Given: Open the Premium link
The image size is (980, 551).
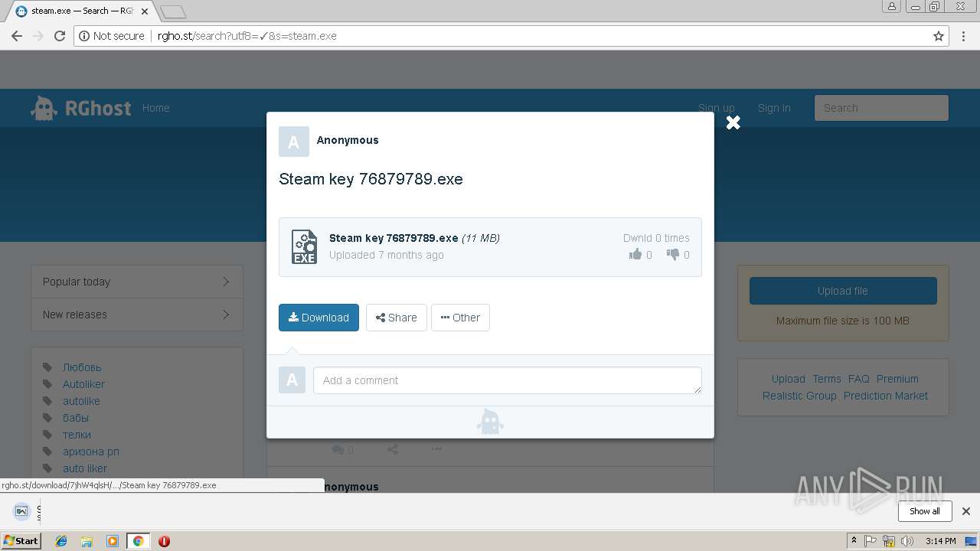Looking at the screenshot, I should [x=897, y=379].
